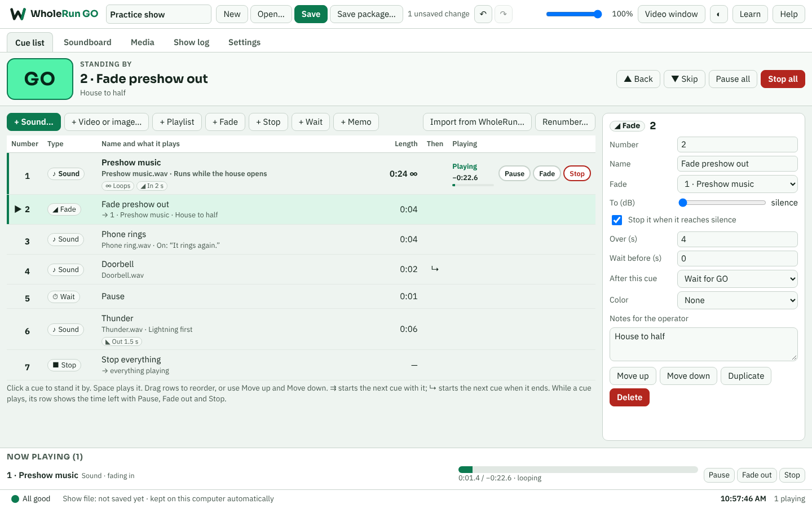The height and width of the screenshot is (508, 812).
Task: Click the Wait type badge on cue 5
Action: (64, 297)
